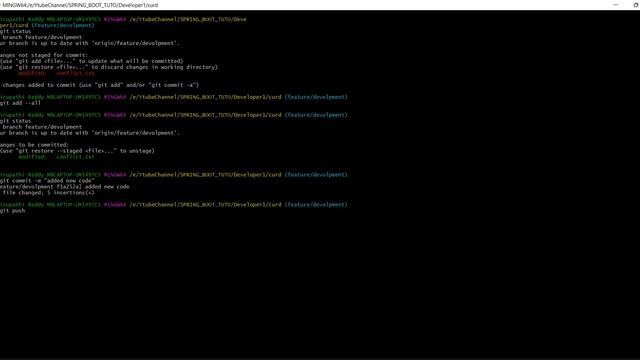Click the green 'modified: conflict.txt' line

56,157
